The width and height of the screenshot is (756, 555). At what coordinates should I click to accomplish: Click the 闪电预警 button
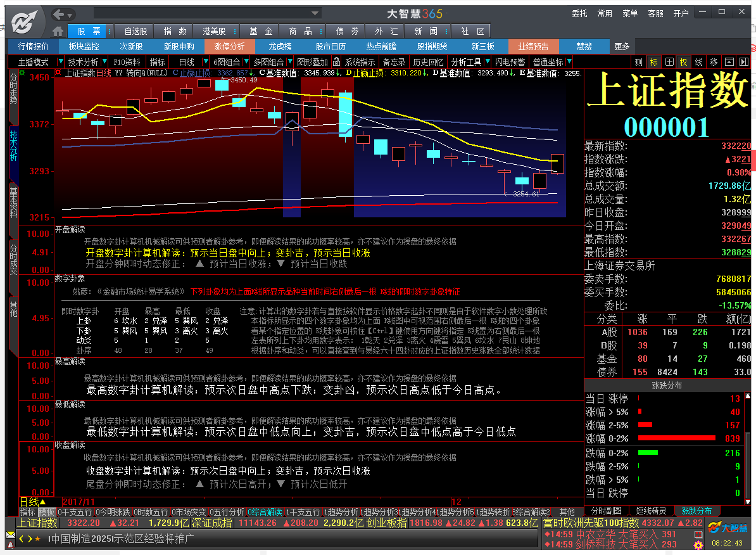[510, 62]
